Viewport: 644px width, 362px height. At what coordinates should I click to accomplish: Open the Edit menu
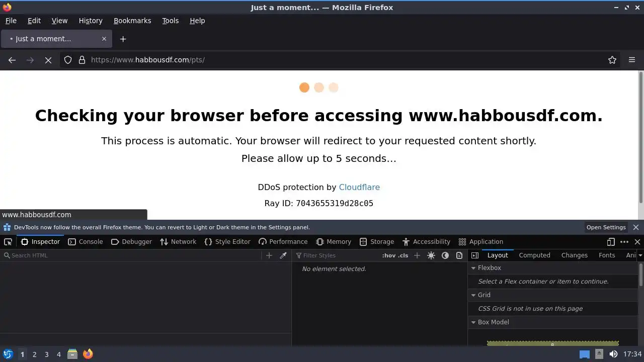click(34, 21)
